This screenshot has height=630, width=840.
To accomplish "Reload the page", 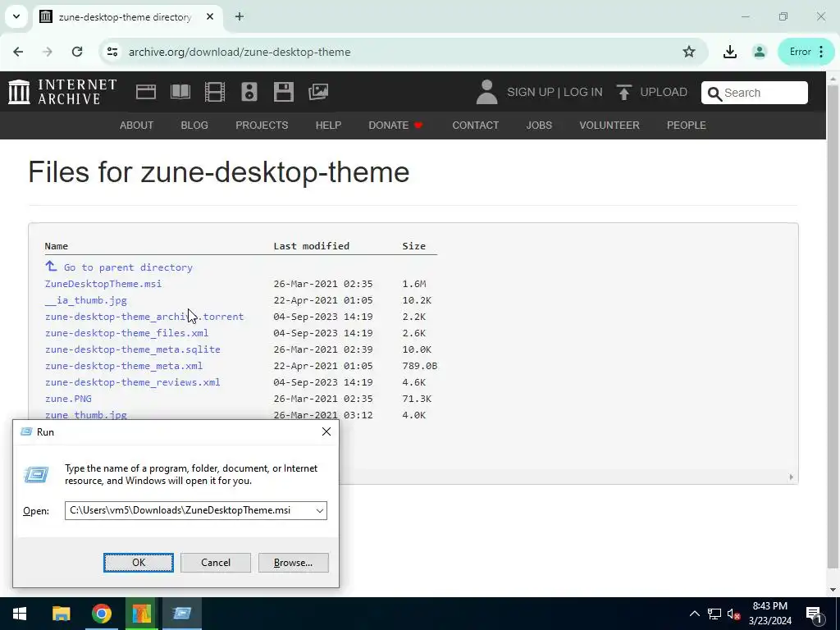I will pos(77,52).
